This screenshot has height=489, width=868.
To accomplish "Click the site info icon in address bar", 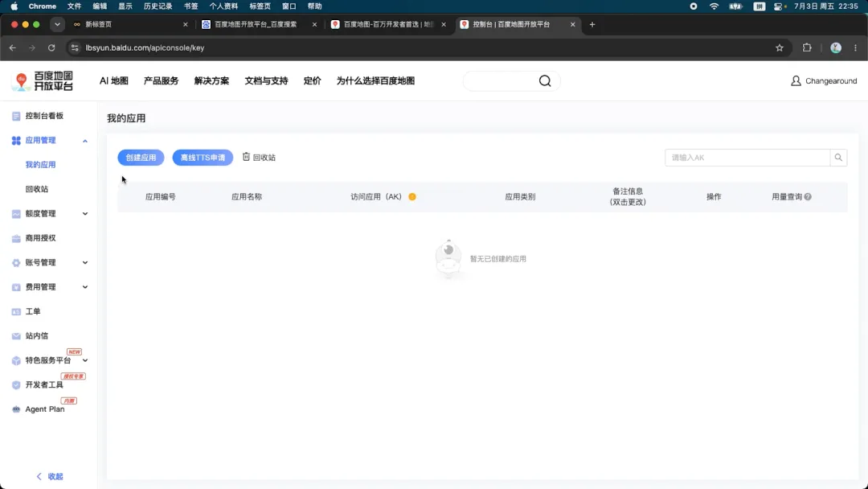I will tap(75, 47).
